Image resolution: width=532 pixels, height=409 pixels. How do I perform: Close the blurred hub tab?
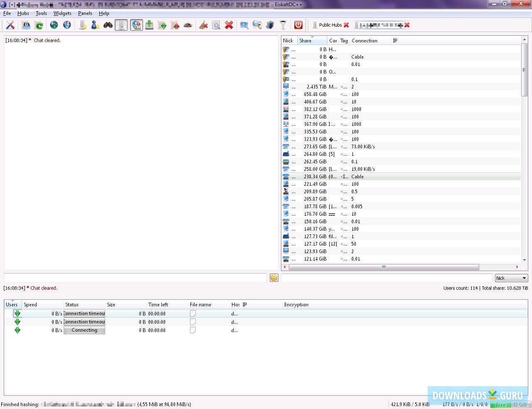click(407, 25)
